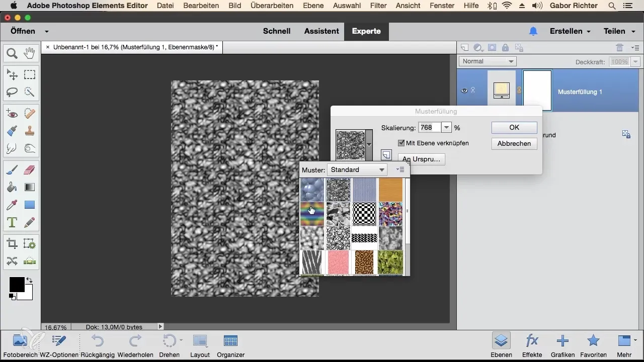Switch to Assistent mode tab
Image resolution: width=644 pixels, height=362 pixels.
click(x=321, y=31)
